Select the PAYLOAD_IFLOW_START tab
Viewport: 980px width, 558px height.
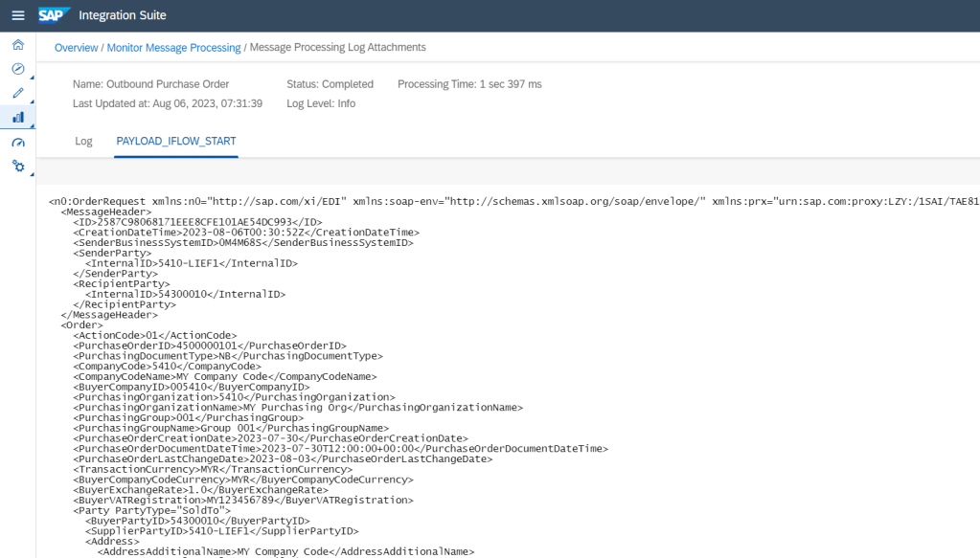tap(176, 141)
